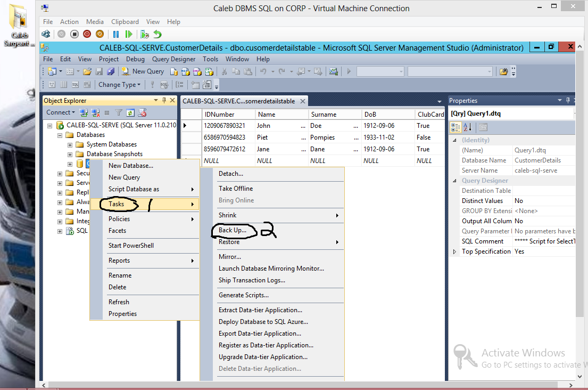The image size is (588, 390).
Task: Toggle auto-hide pin on Object Explorer
Action: pos(164,100)
